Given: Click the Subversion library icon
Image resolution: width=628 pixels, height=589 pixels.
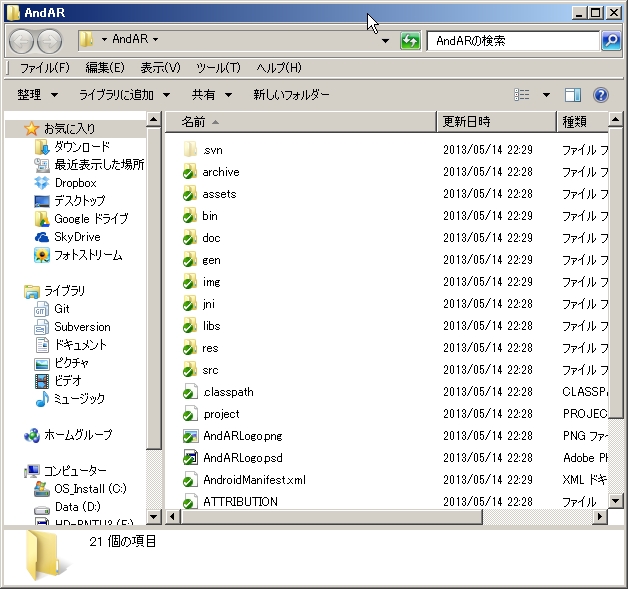Looking at the screenshot, I should (42, 327).
